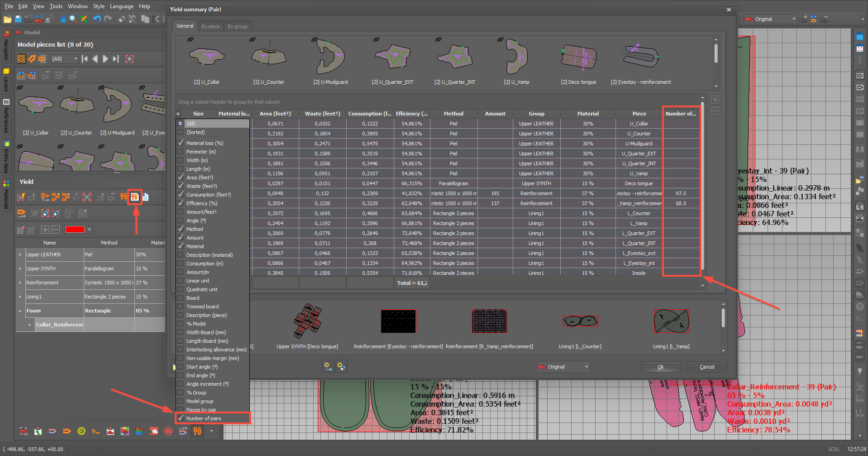Click the ruler and pencil measure tool
Image resolution: width=868 pixels, height=456 pixels.
[x=84, y=19]
